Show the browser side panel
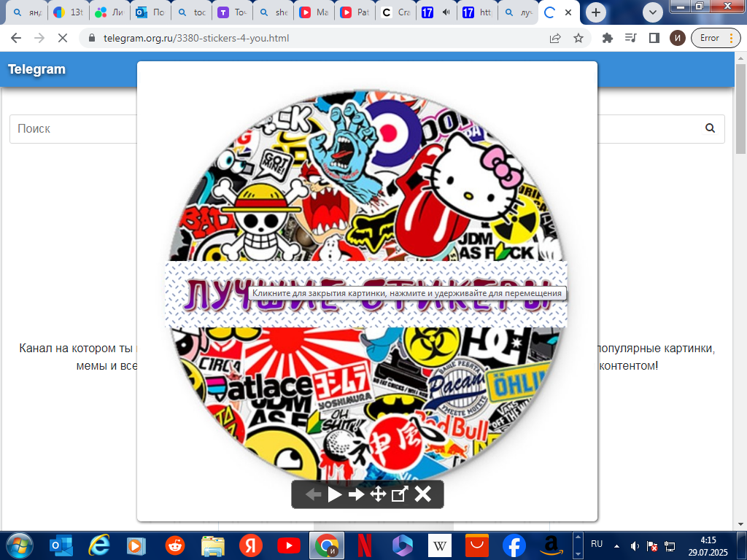The image size is (747, 560). coord(654,38)
